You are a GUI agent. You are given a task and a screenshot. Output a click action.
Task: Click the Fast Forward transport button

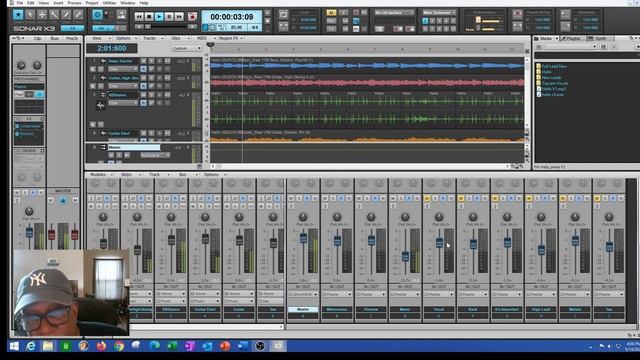pos(179,17)
